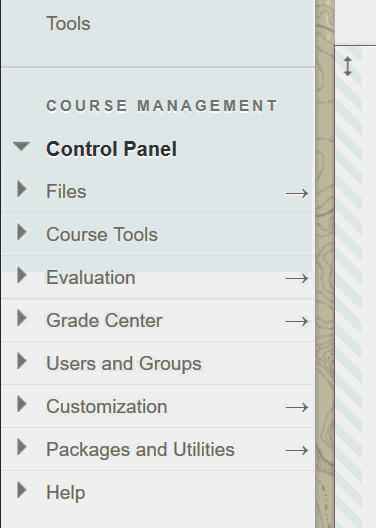
Task: Expand Users and Groups triangle
Action: pos(22,361)
